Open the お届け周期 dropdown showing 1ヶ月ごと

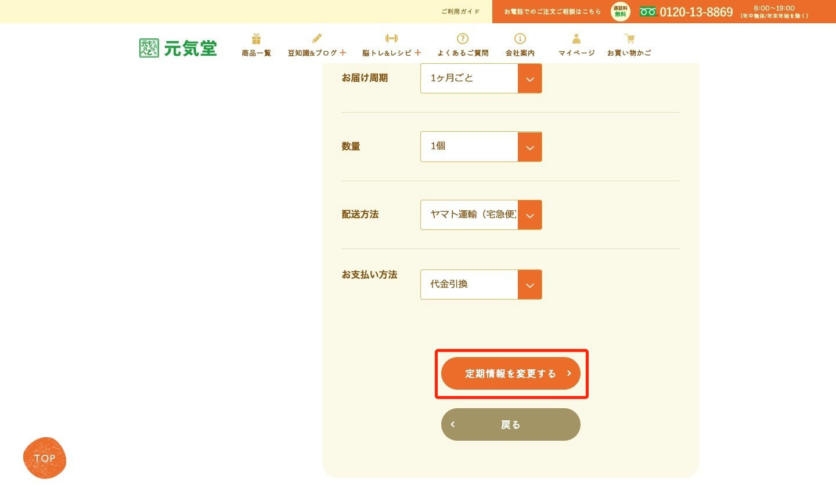click(481, 78)
